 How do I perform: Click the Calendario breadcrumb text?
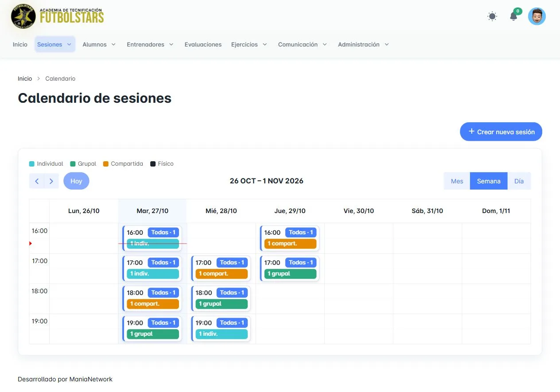[60, 78]
